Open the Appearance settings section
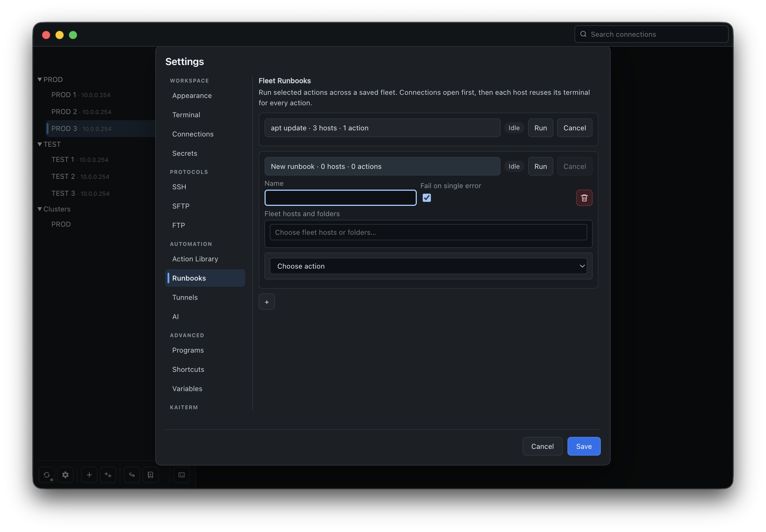This screenshot has height=532, width=766. pyautogui.click(x=205, y=96)
